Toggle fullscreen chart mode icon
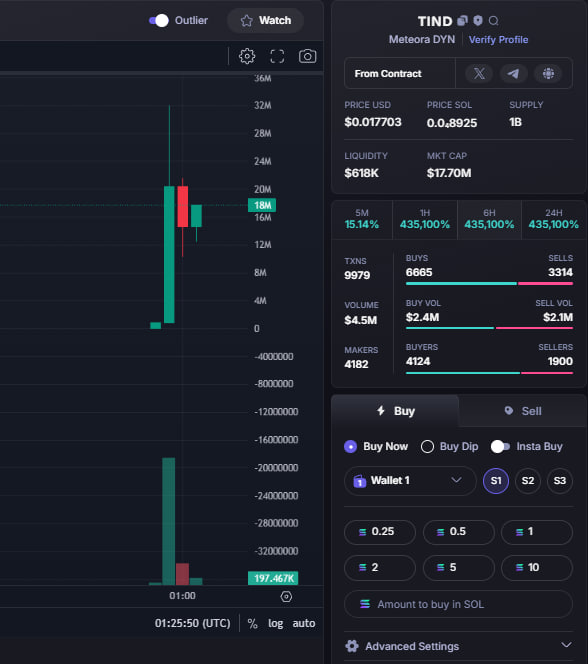 tap(277, 56)
